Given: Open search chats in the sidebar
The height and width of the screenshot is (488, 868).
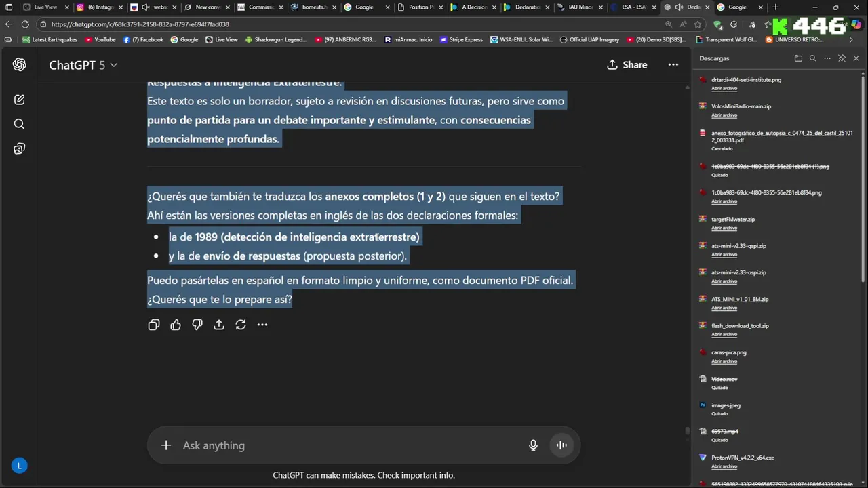Looking at the screenshot, I should point(19,124).
